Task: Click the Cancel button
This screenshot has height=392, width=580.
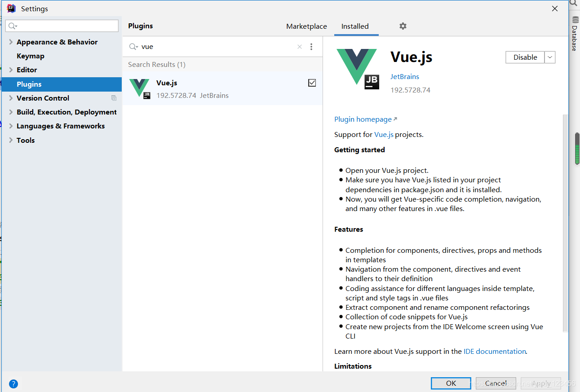Action: [496, 383]
